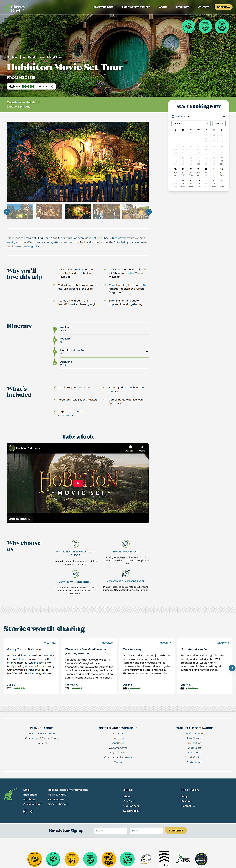The height and width of the screenshot is (868, 236).
Task: Click the Cheeky Kiwi logo in header
Action: 15,7
